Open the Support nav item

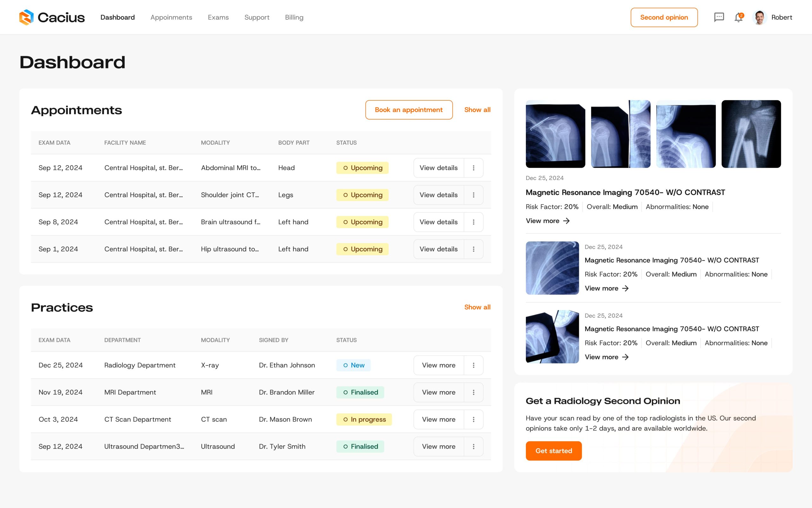(257, 17)
